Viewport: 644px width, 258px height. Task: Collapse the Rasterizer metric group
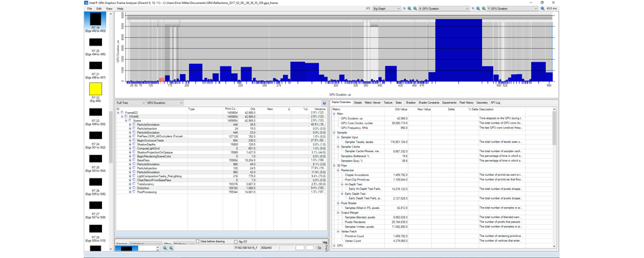click(x=337, y=170)
